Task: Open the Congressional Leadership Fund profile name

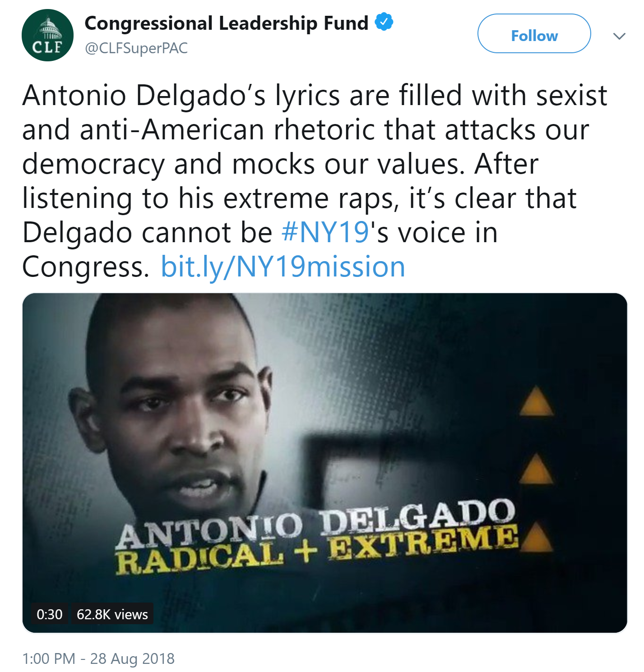Action: point(227,23)
